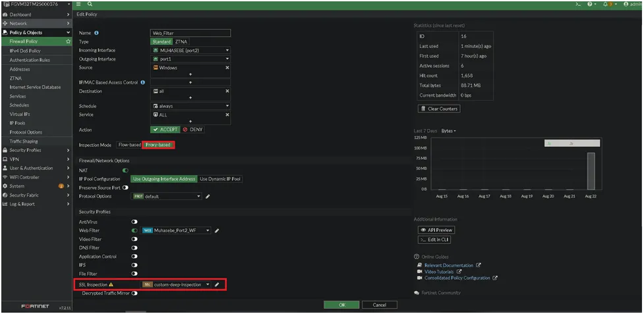Set Action to DENY
This screenshot has width=644, height=314.
click(192, 130)
